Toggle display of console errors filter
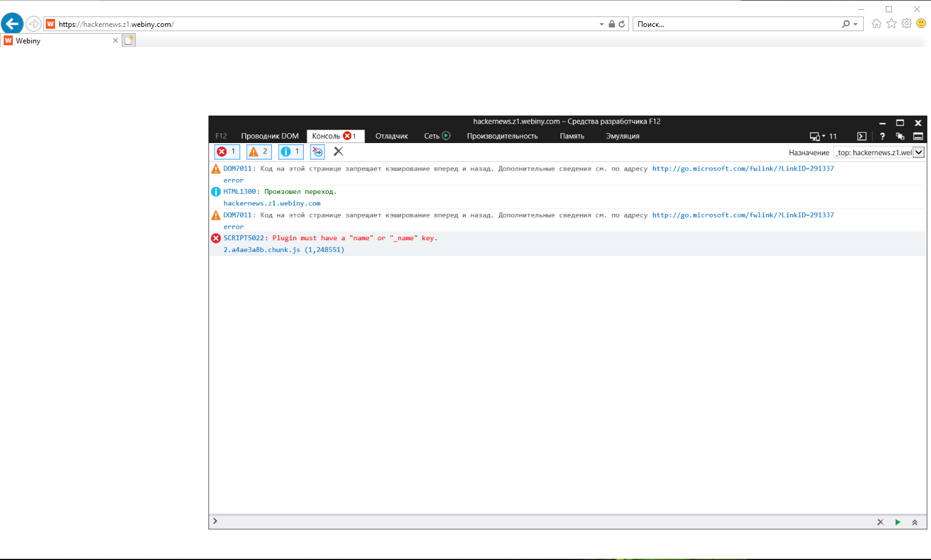This screenshot has height=560, width=931. [226, 152]
